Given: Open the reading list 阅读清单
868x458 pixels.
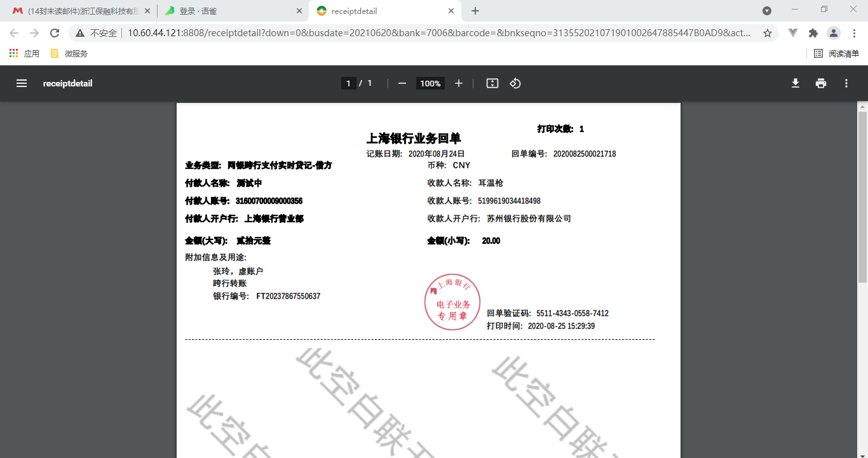Looking at the screenshot, I should click(837, 53).
